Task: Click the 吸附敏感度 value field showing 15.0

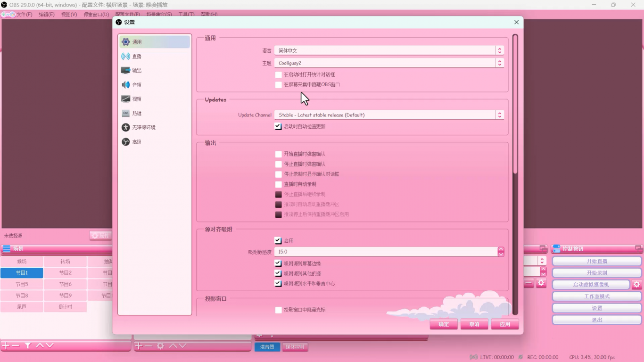Action: coord(387,252)
